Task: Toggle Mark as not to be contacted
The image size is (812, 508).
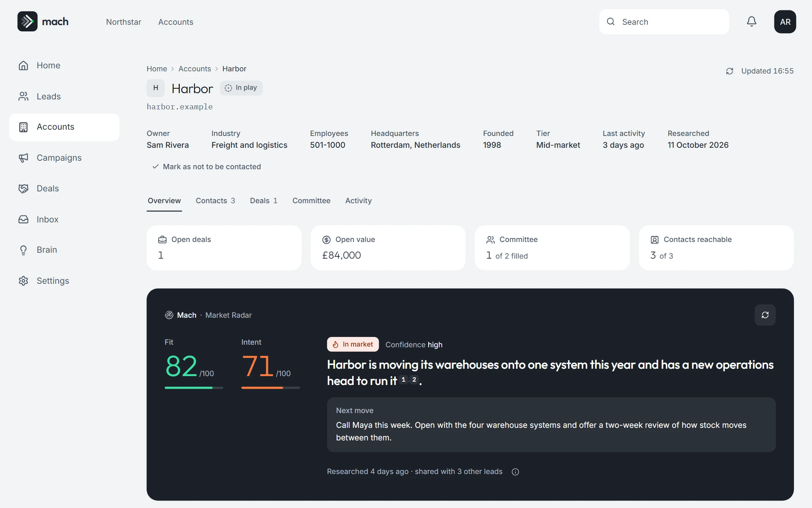Action: (207, 167)
